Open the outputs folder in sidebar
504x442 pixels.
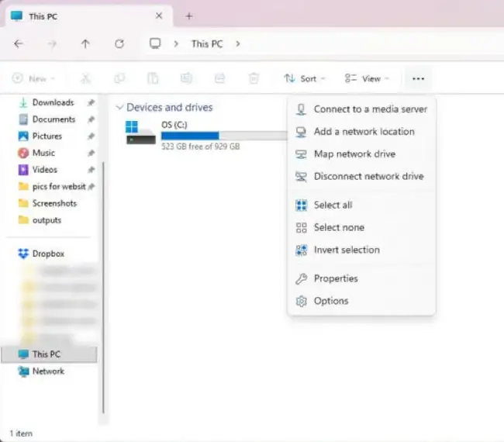point(47,220)
